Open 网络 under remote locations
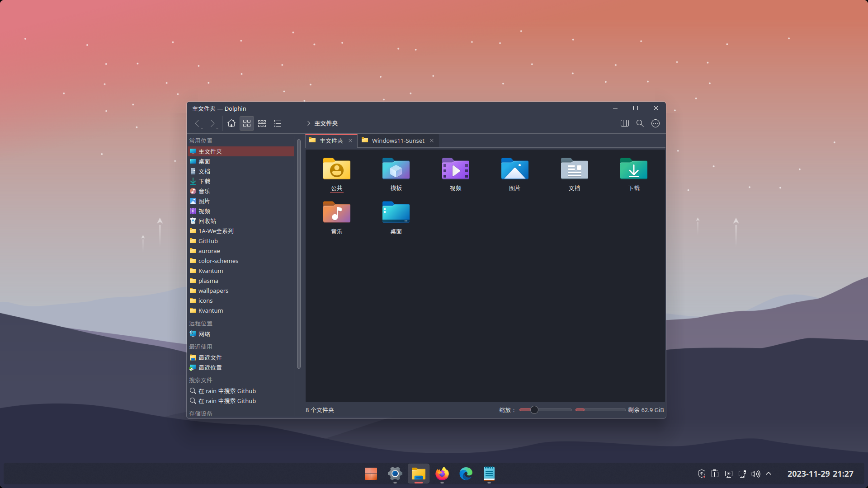The image size is (868, 488). 241,334
